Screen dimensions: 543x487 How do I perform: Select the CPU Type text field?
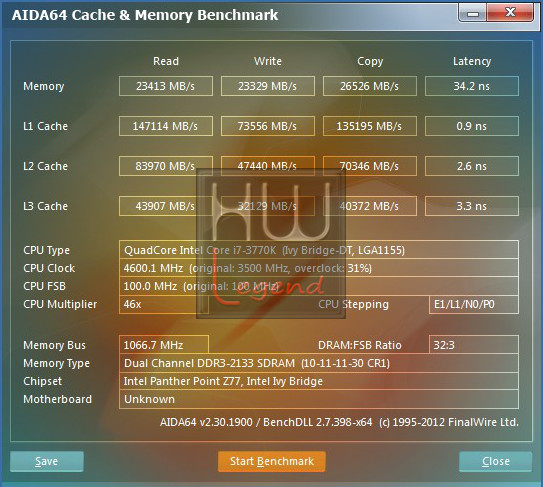click(x=319, y=250)
